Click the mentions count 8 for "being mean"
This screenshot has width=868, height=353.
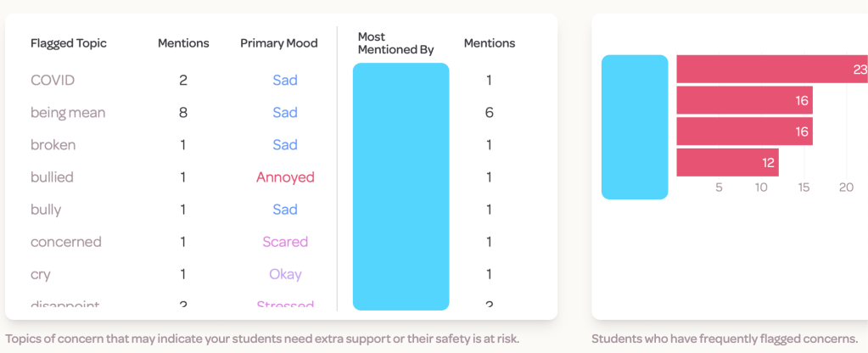tap(183, 113)
